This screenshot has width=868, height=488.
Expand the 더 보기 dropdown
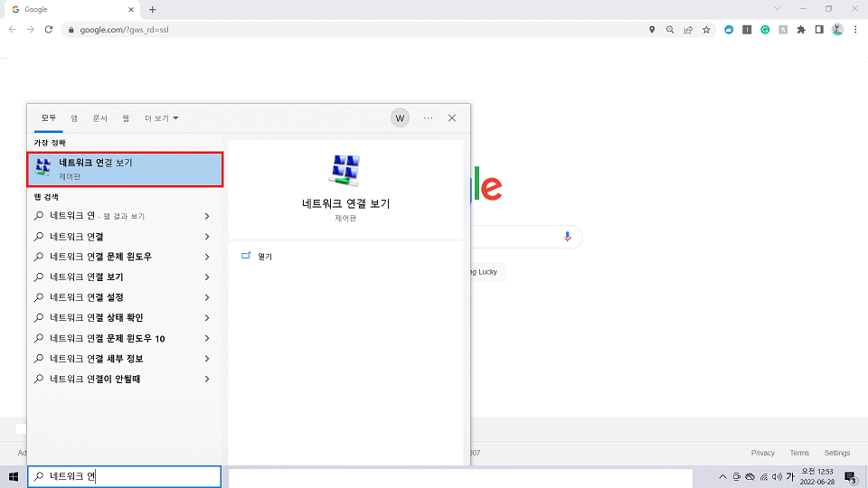(161, 118)
